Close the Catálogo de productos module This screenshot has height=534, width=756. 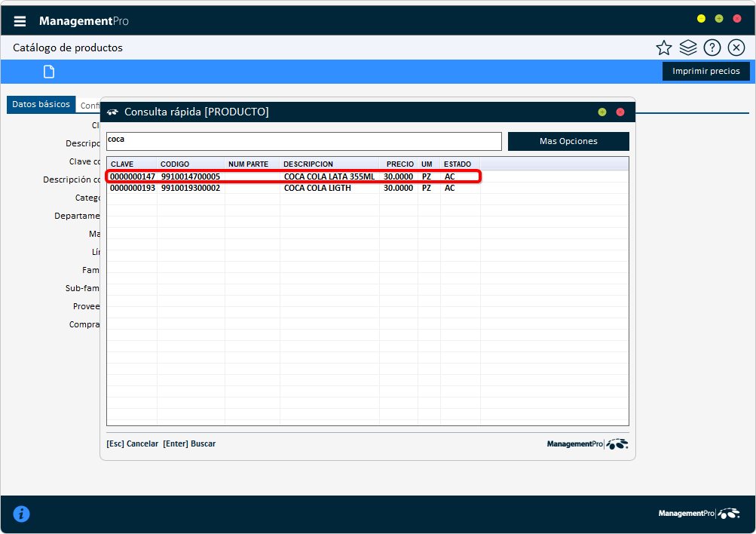736,48
